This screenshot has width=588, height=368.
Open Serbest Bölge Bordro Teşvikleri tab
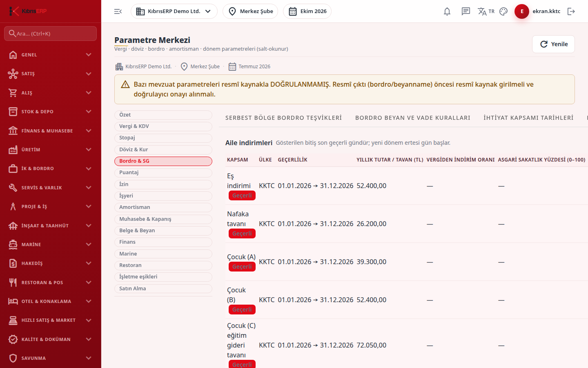pyautogui.click(x=284, y=118)
